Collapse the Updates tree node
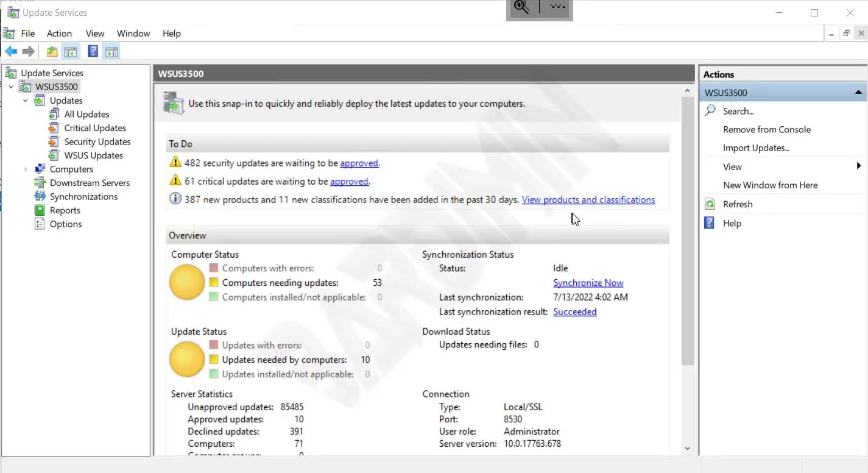Image resolution: width=868 pixels, height=473 pixels. pyautogui.click(x=25, y=101)
